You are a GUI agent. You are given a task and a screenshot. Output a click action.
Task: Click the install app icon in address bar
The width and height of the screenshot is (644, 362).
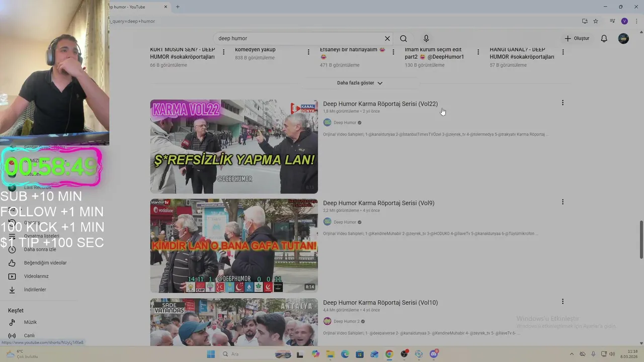click(585, 21)
